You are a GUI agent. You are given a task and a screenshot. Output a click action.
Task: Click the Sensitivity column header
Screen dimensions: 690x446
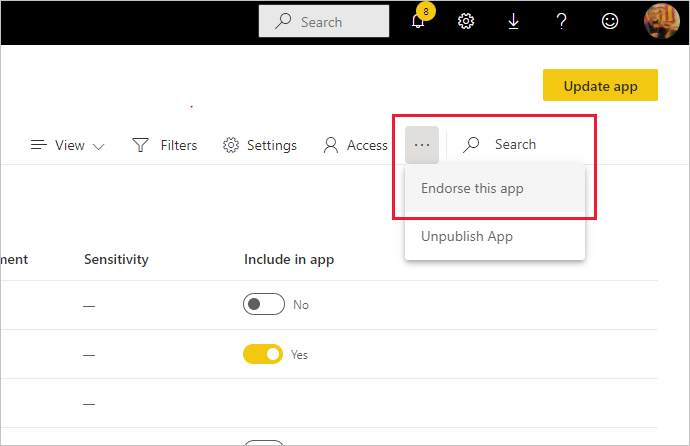[x=116, y=259]
